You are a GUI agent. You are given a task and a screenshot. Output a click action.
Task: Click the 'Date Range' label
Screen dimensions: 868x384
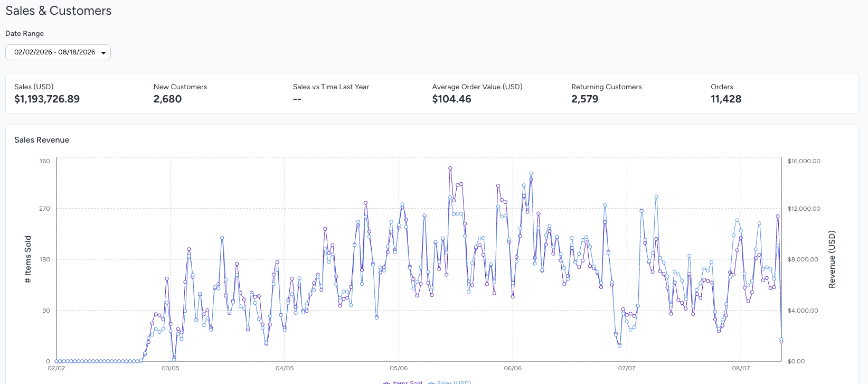[25, 33]
